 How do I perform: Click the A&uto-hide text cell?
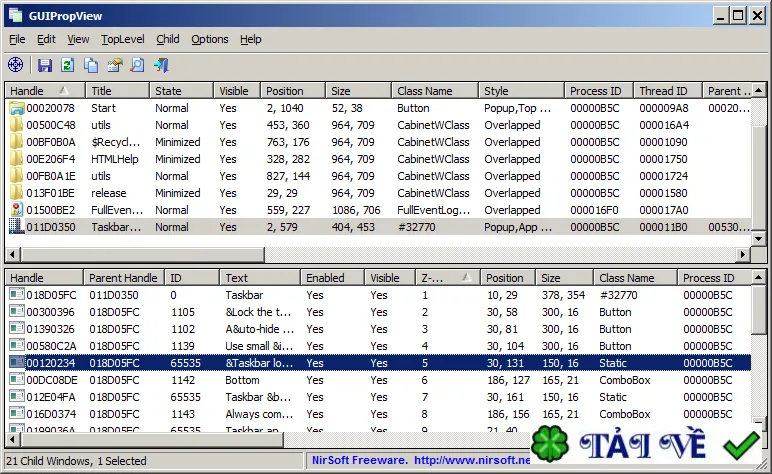tap(259, 329)
